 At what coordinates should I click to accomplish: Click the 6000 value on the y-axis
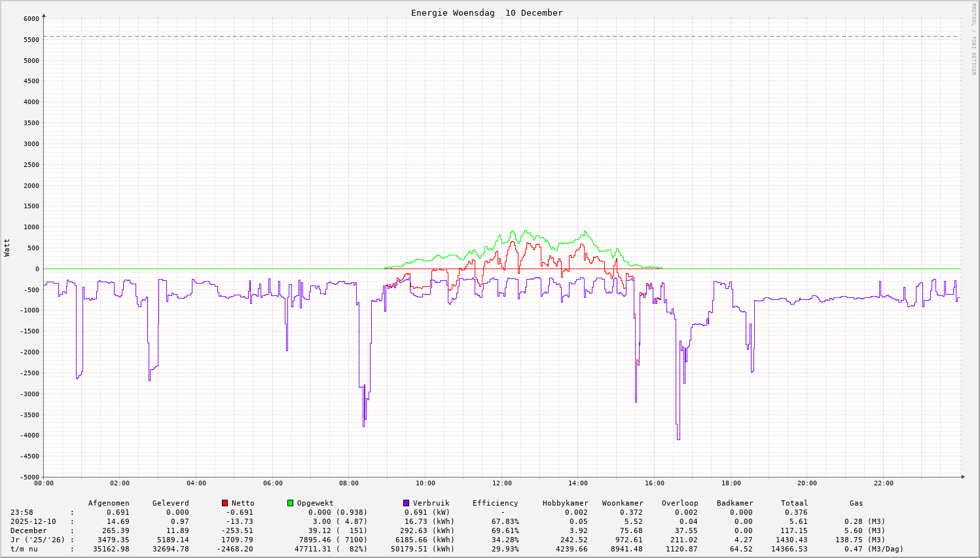(x=31, y=19)
